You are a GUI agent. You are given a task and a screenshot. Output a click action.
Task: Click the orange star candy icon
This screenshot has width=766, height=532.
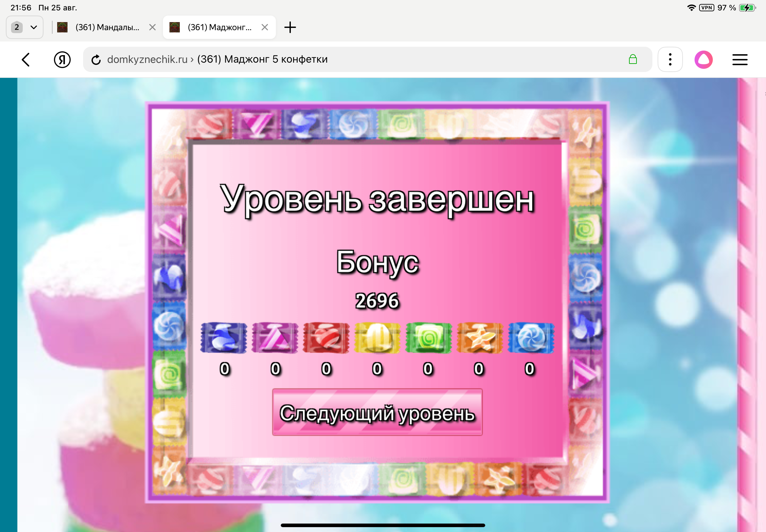(479, 338)
